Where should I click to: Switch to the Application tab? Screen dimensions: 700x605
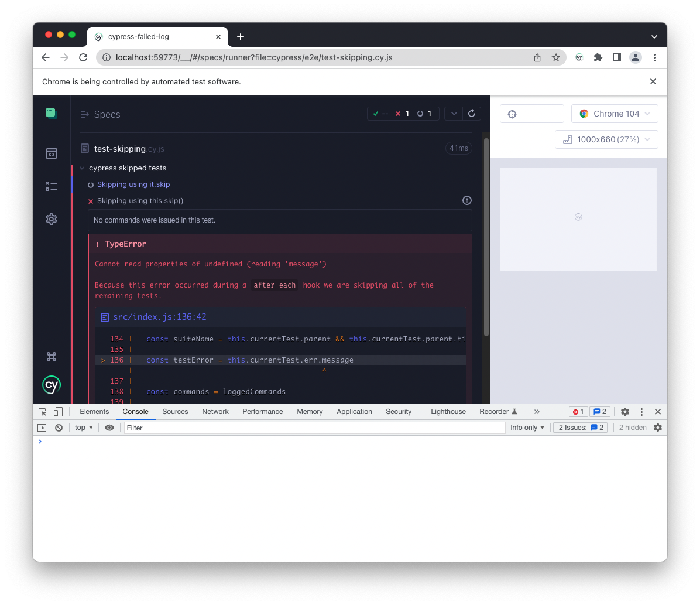[x=354, y=412]
